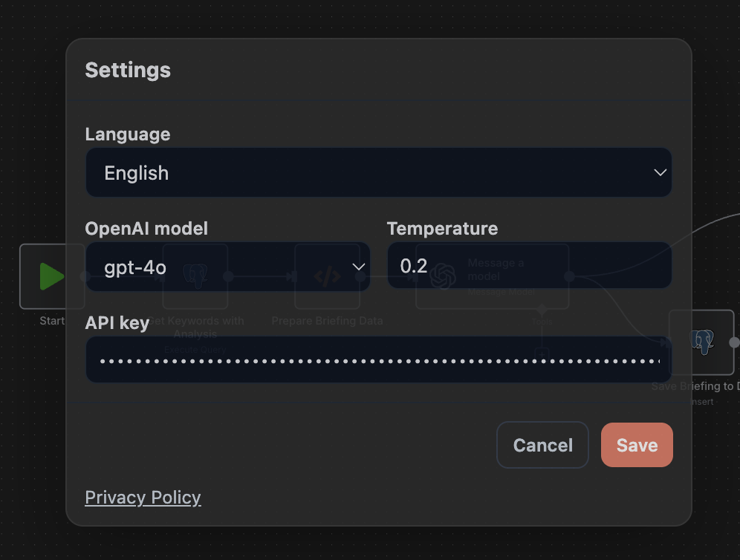The image size is (740, 560).
Task: Click the code icon on Prepare Briefing Data
Action: [328, 276]
